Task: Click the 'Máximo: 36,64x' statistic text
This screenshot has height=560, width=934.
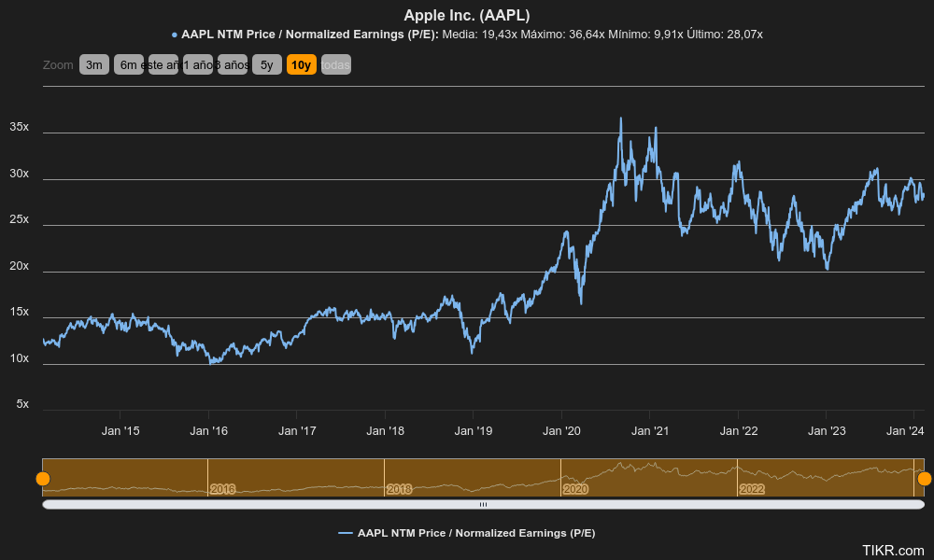Action: pyautogui.click(x=563, y=35)
